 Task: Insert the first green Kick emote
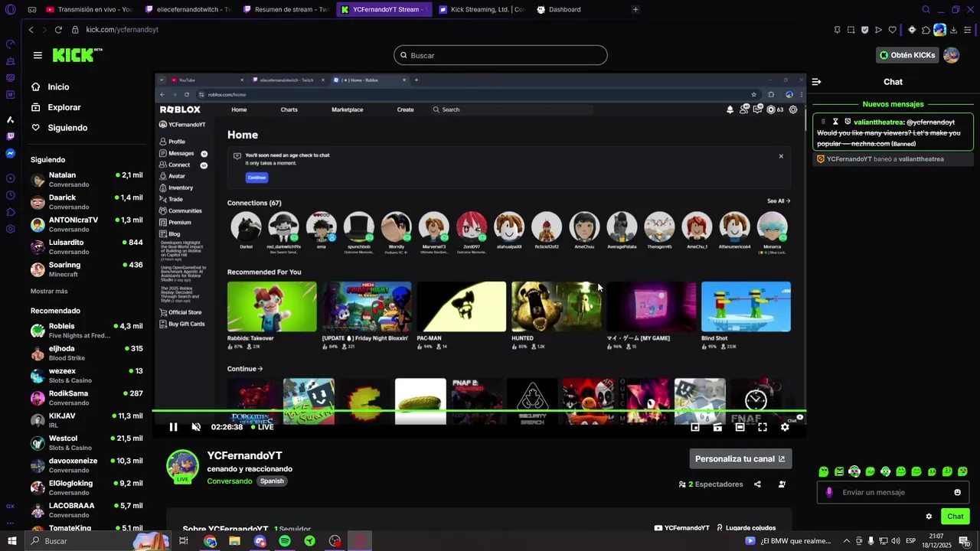pyautogui.click(x=824, y=471)
